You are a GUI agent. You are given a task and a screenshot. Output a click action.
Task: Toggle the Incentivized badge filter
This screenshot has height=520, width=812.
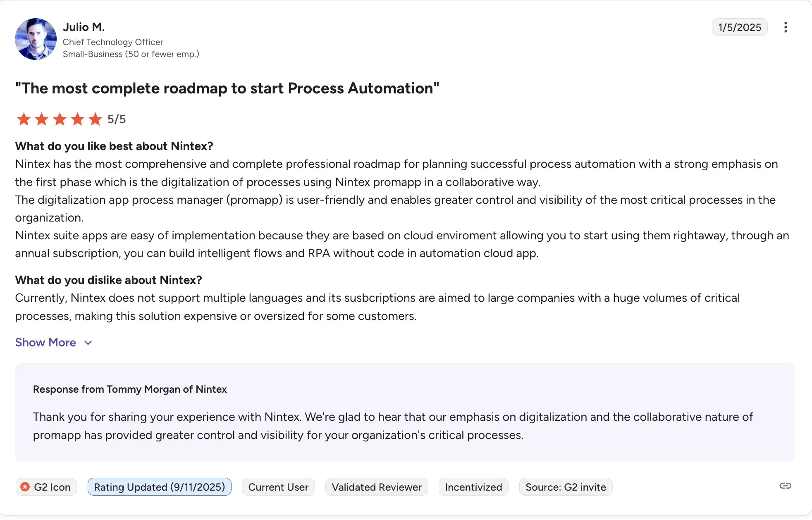tap(473, 487)
